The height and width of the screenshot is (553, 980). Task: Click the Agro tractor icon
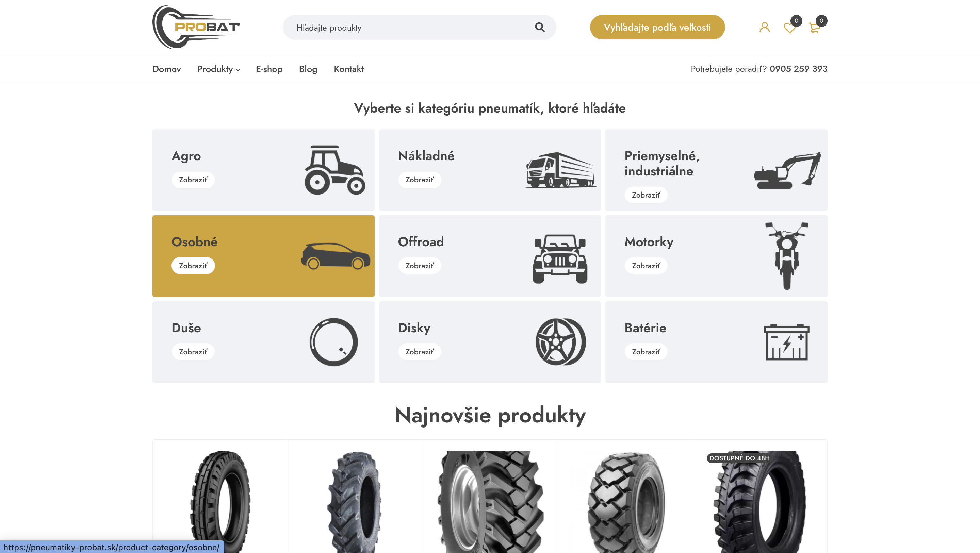(335, 170)
